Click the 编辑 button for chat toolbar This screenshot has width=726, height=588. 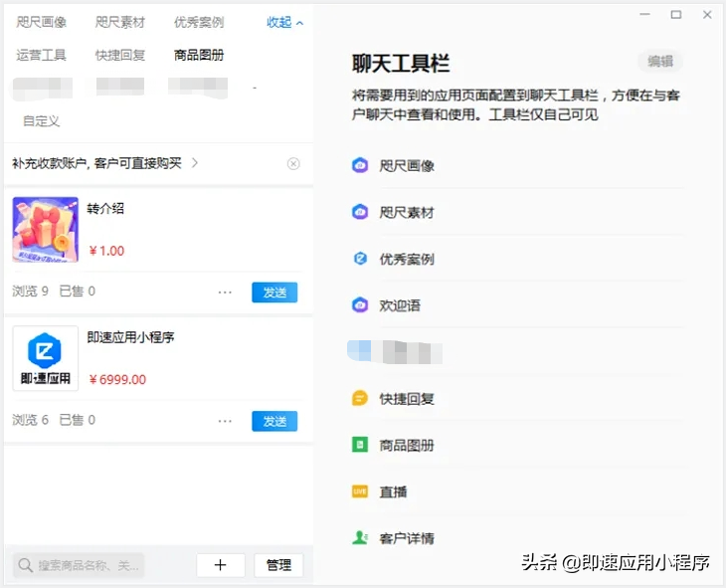[660, 62]
